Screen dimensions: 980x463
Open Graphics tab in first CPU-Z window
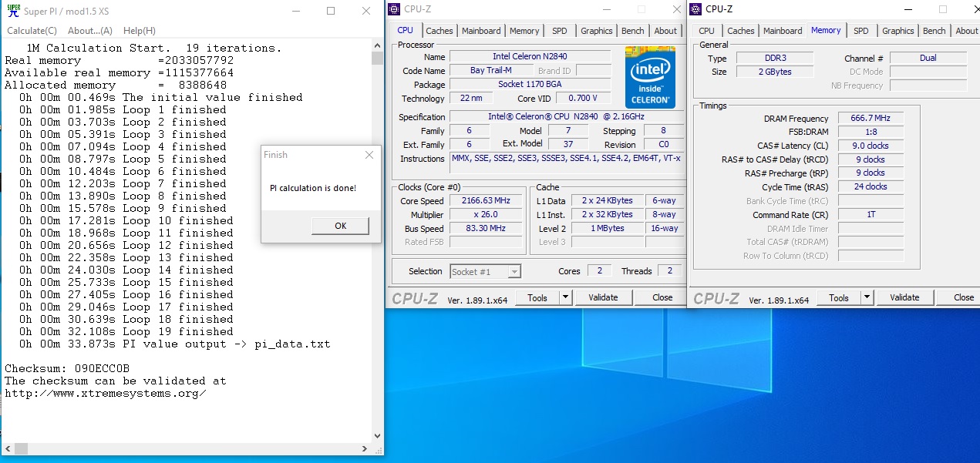tap(597, 31)
